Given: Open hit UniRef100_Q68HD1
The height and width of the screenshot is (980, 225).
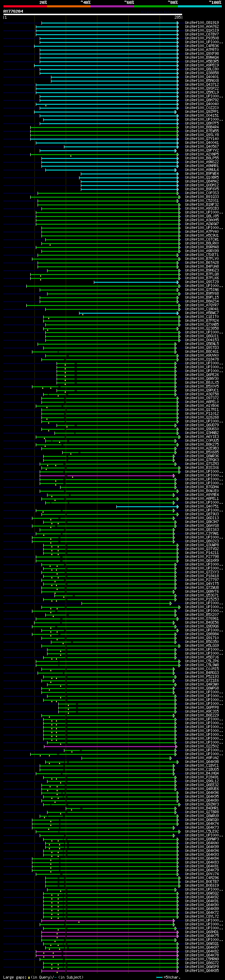Looking at the screenshot, I should click(202, 932).
